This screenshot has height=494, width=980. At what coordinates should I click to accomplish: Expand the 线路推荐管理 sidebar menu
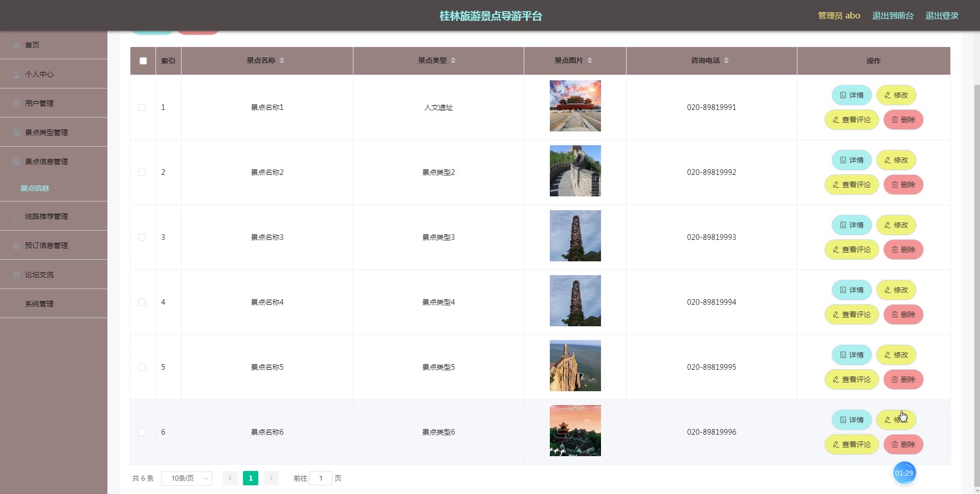point(54,216)
